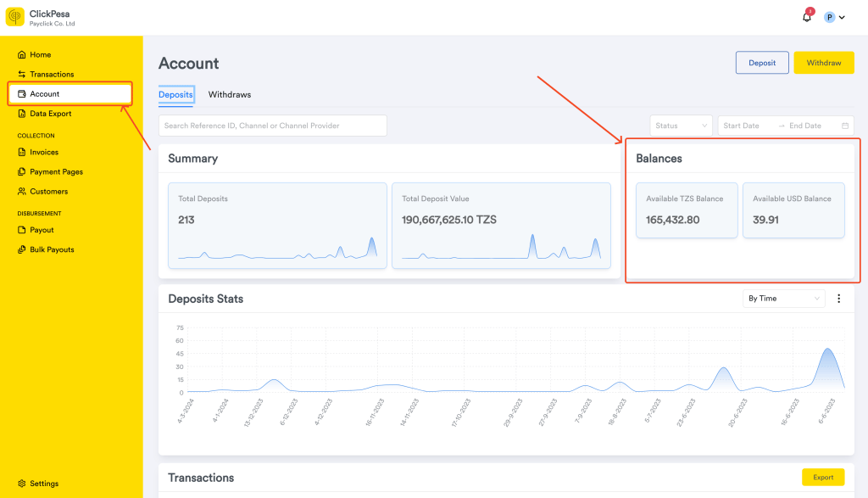Click the Summary heading
This screenshot has width=868, height=498.
(x=192, y=159)
